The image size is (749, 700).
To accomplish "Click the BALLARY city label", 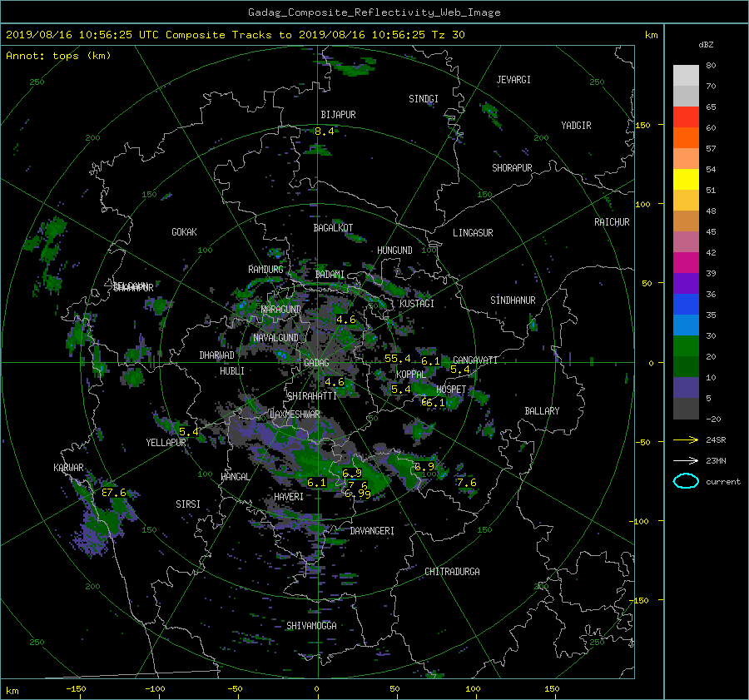I will tap(542, 411).
